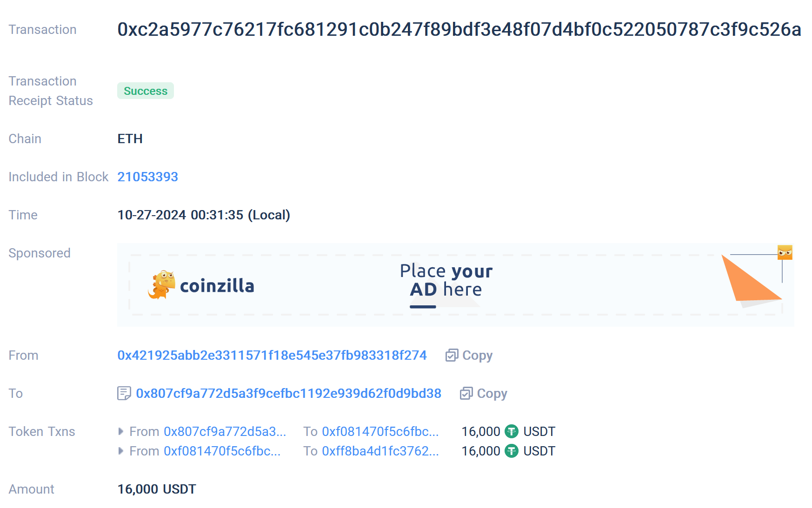
Task: Open sender 0xf081470f5c6fbc... in second token transfer
Action: (222, 451)
